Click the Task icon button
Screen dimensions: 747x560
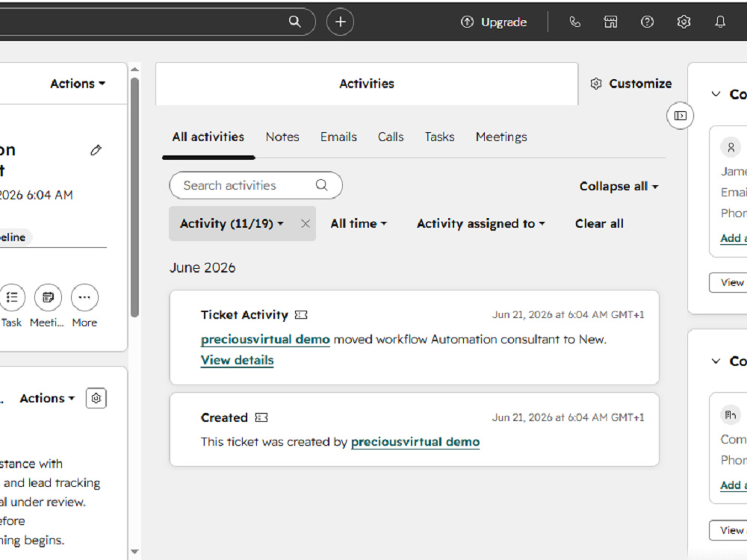pyautogui.click(x=12, y=298)
